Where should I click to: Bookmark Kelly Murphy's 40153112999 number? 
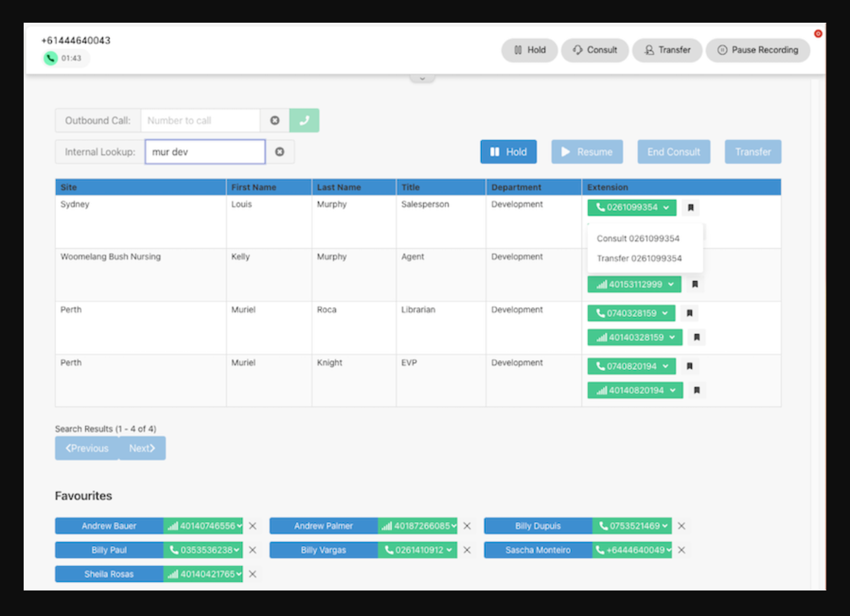pos(695,284)
